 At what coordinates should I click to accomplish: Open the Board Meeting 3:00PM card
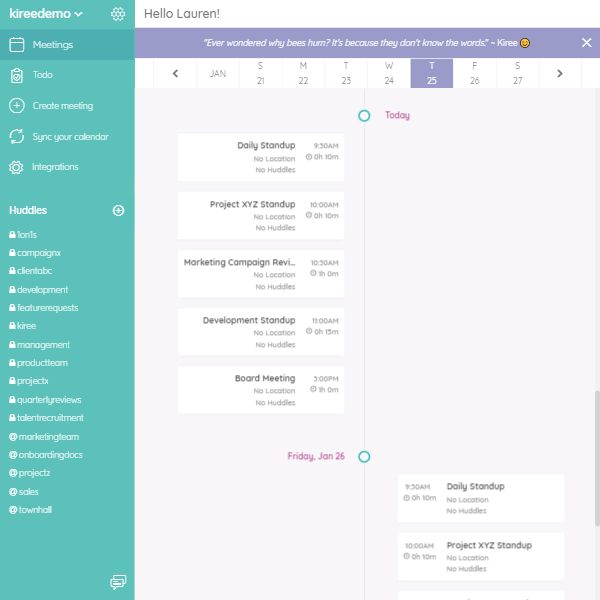tap(261, 390)
